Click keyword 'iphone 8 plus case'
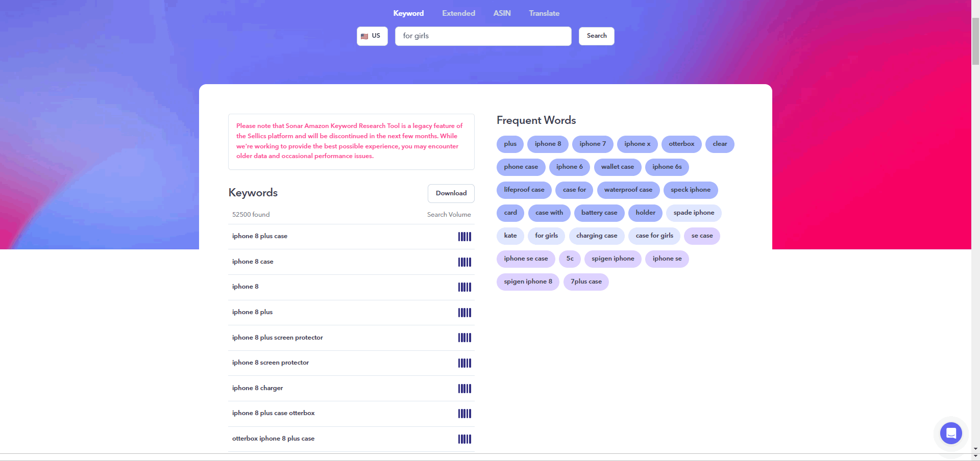Screen dimensions: 980x461 [260, 237]
